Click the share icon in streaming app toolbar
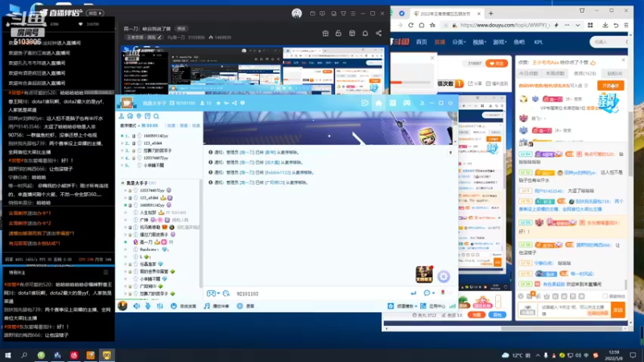This screenshot has width=644, height=362. (x=378, y=33)
